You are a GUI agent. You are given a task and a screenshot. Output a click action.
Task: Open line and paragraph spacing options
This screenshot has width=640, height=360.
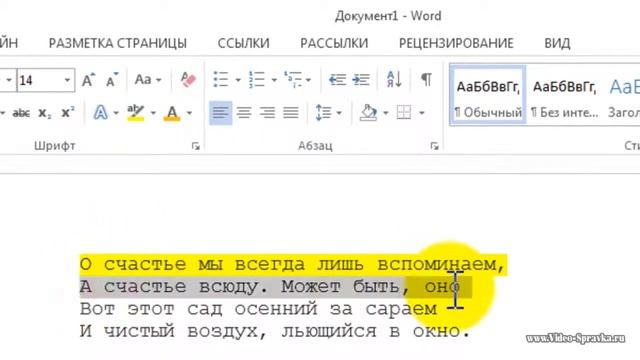click(323, 113)
